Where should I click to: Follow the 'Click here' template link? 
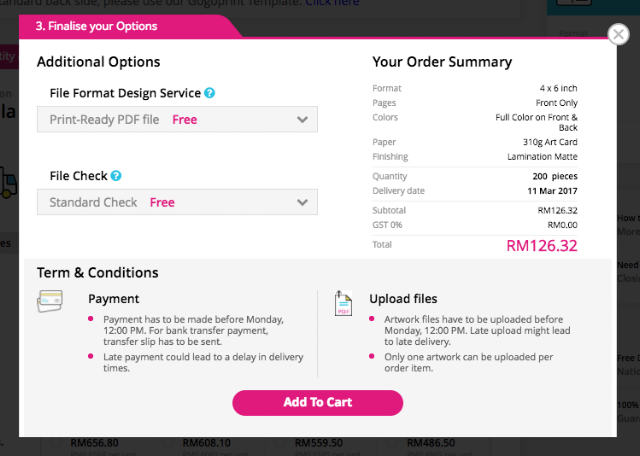[332, 3]
